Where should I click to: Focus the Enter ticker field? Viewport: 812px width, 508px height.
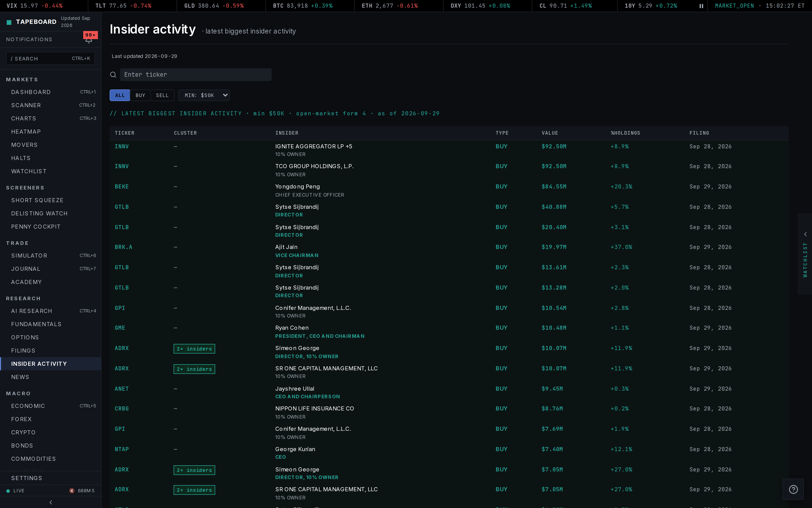click(x=196, y=75)
